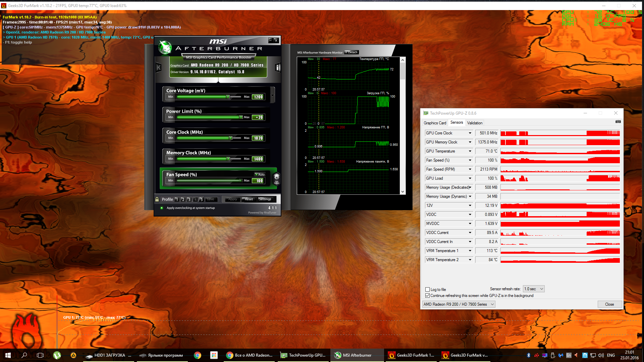Click the Afterburner info 'i' icon
This screenshot has height=362, width=644.
pyautogui.click(x=278, y=68)
